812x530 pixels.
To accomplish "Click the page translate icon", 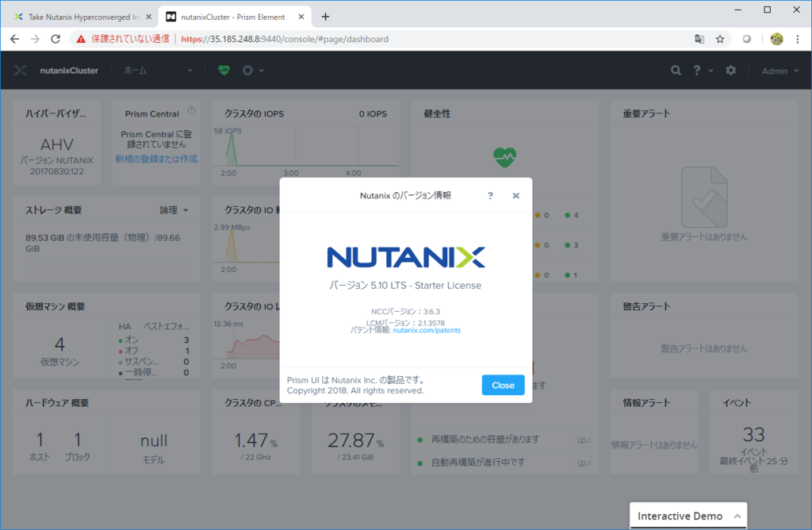I will pos(699,39).
